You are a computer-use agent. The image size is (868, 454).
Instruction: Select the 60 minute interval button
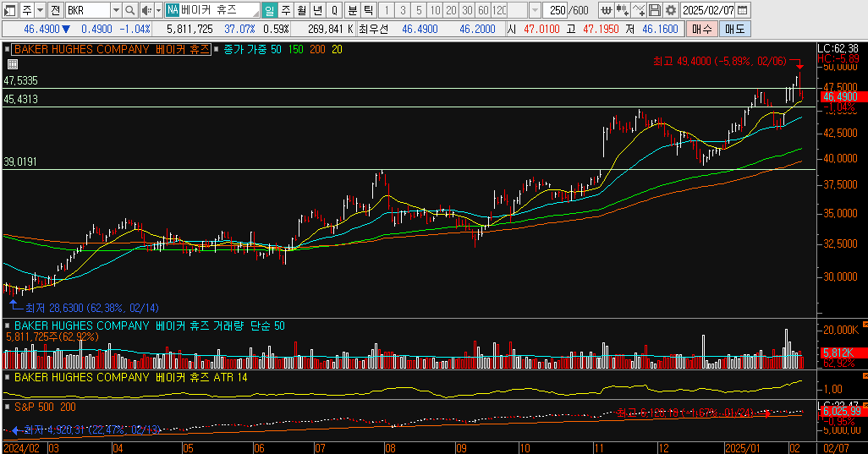pos(483,10)
